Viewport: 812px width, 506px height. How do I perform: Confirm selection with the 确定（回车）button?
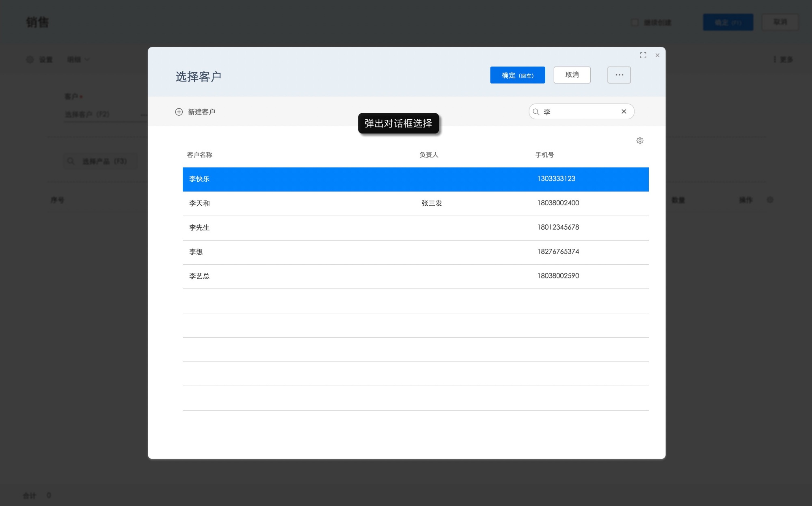[x=518, y=75]
